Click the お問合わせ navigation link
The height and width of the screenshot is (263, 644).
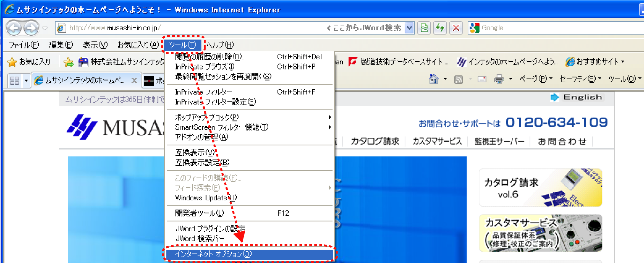click(x=562, y=141)
